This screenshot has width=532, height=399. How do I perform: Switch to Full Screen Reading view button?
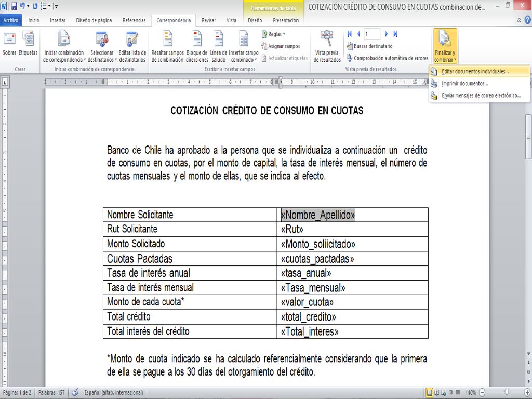point(437,393)
